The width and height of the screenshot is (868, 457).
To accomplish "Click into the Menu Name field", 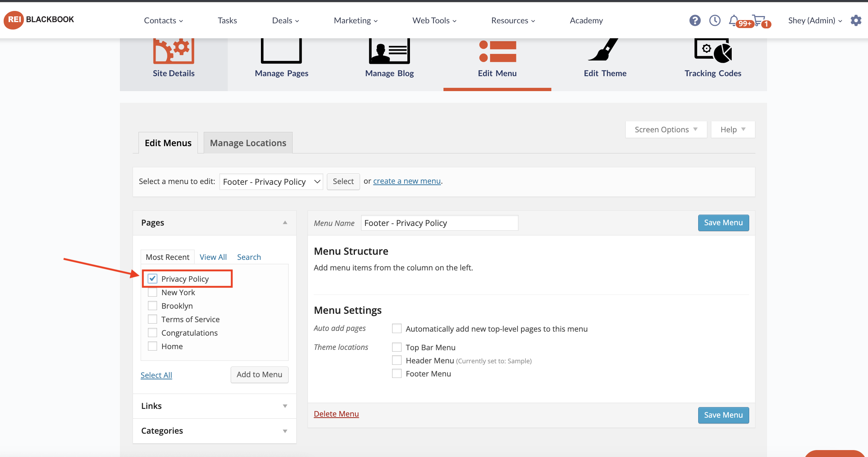I will pos(439,223).
